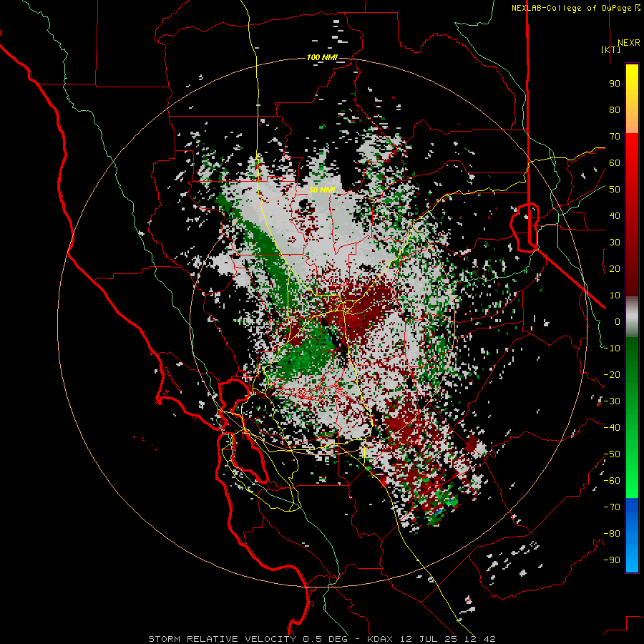
Task: Click the 10 value on velocity scale
Action: 615,296
